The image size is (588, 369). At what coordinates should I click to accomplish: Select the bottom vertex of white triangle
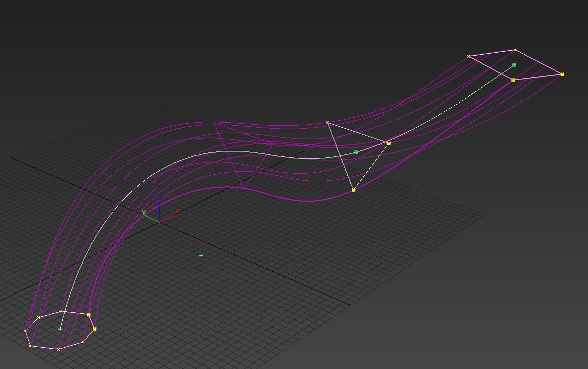(x=353, y=190)
